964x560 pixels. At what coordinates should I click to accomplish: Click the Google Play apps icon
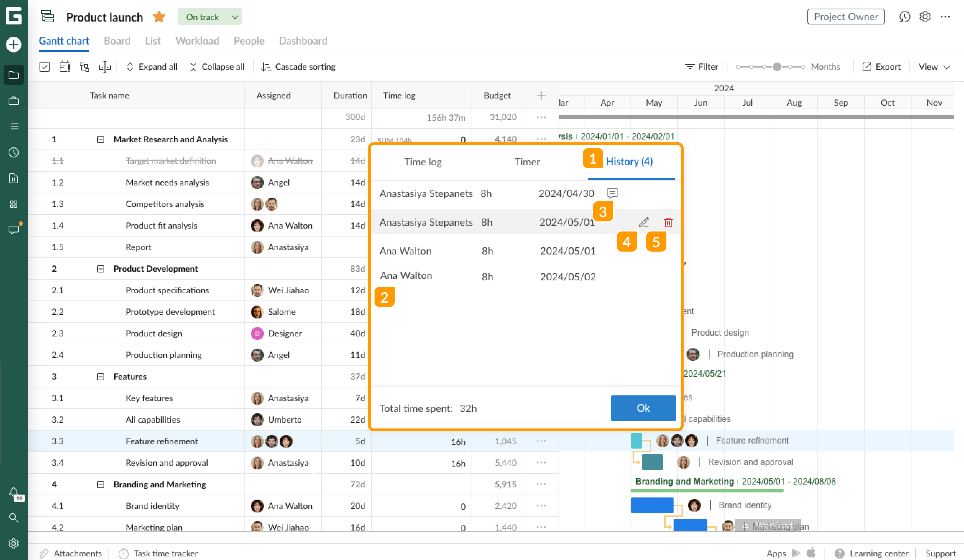click(x=796, y=553)
